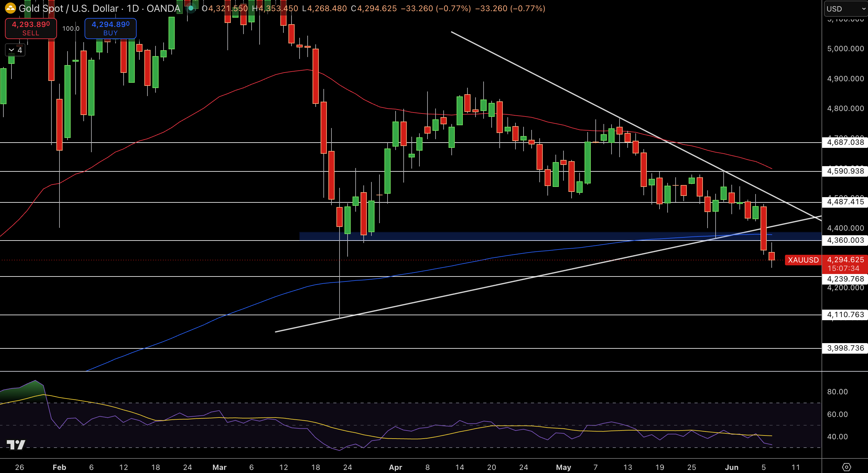This screenshot has width=868, height=473.
Task: Select the 4,590.938 price level label
Action: 845,171
